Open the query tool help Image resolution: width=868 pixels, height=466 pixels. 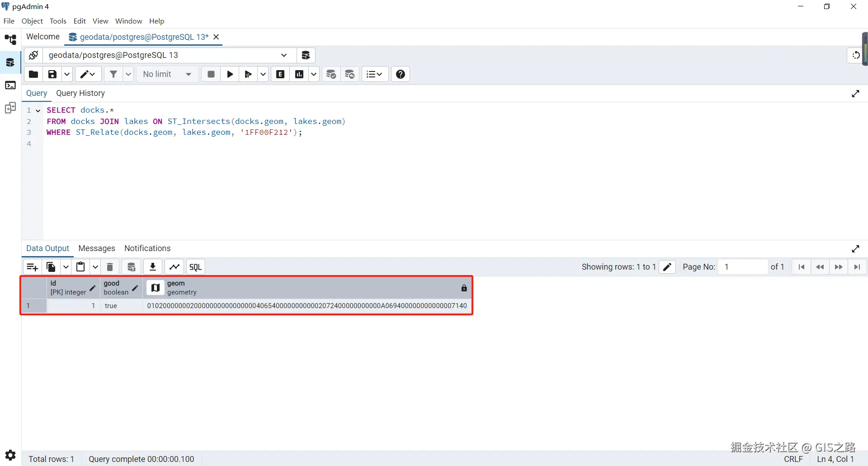401,74
